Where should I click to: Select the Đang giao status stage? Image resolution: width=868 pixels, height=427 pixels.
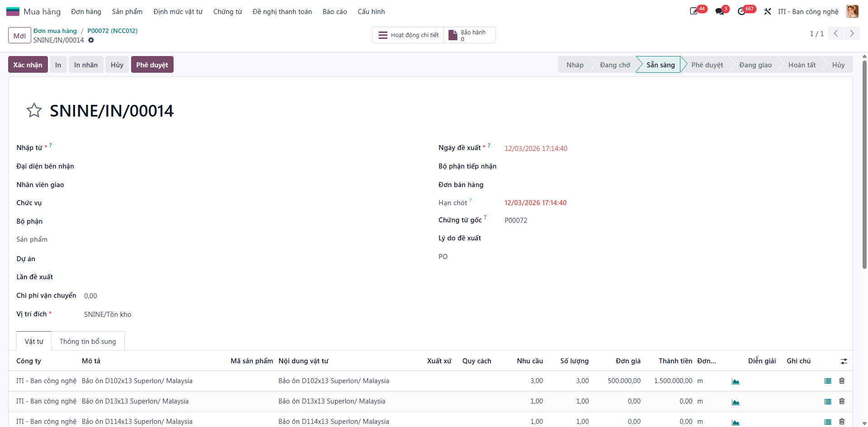755,65
